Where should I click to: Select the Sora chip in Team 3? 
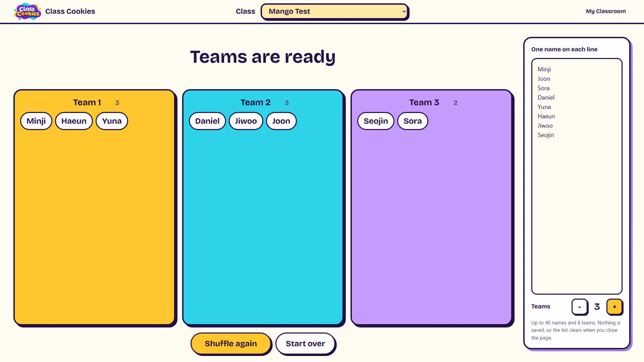coord(413,121)
